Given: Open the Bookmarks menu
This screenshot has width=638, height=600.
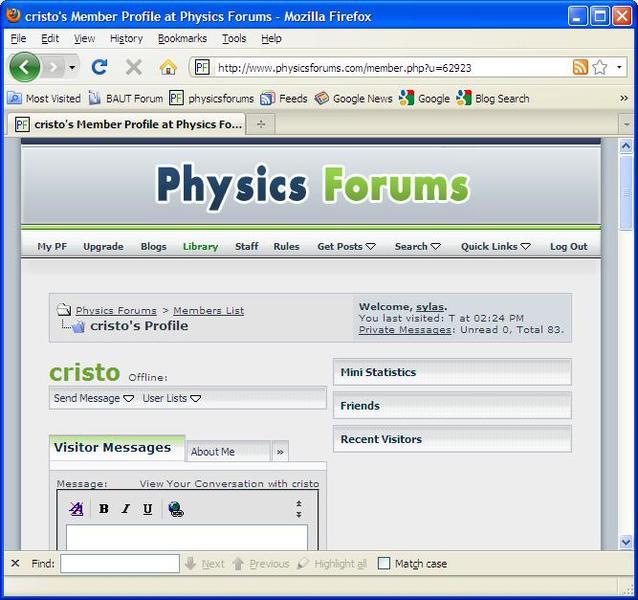Looking at the screenshot, I should click(x=182, y=39).
